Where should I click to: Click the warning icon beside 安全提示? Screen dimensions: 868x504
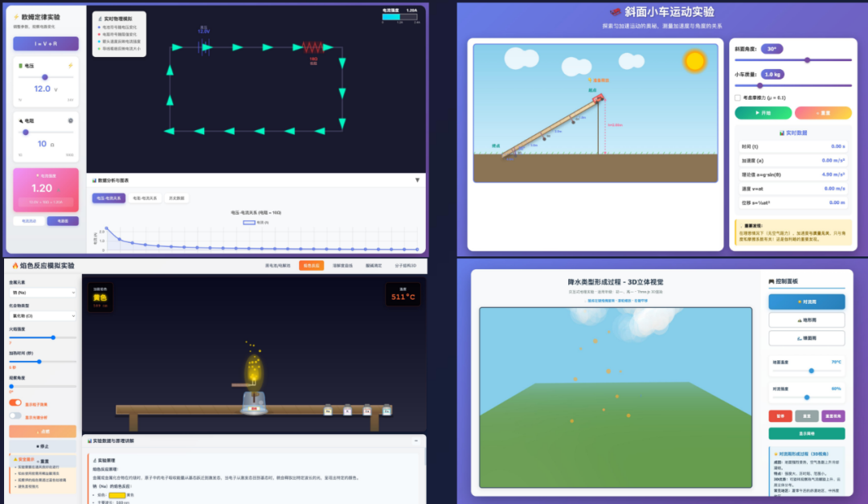tap(15, 459)
